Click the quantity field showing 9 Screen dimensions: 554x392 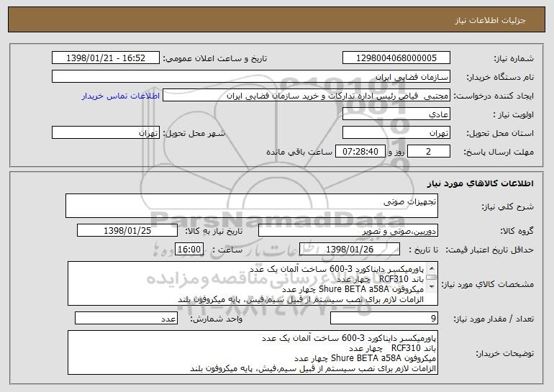coord(384,318)
